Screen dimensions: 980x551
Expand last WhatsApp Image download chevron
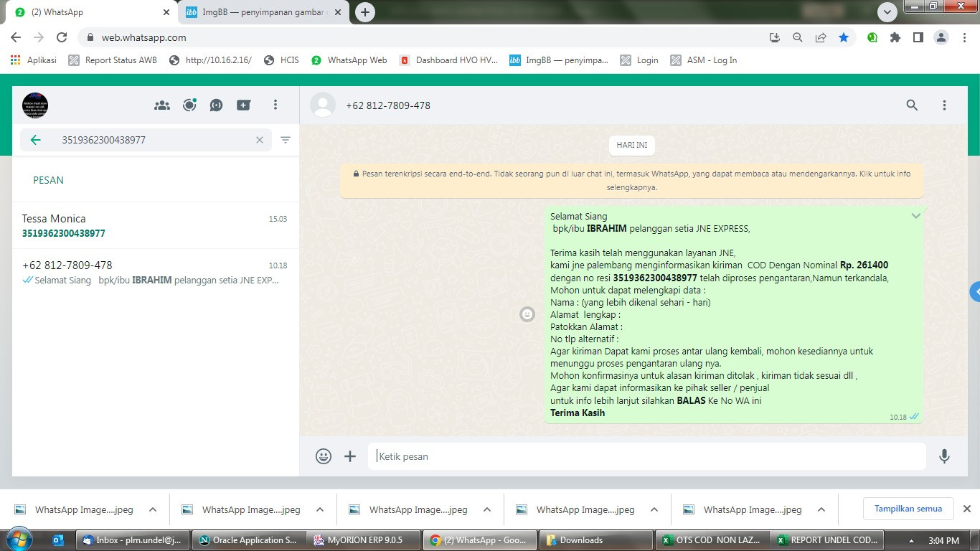(821, 509)
